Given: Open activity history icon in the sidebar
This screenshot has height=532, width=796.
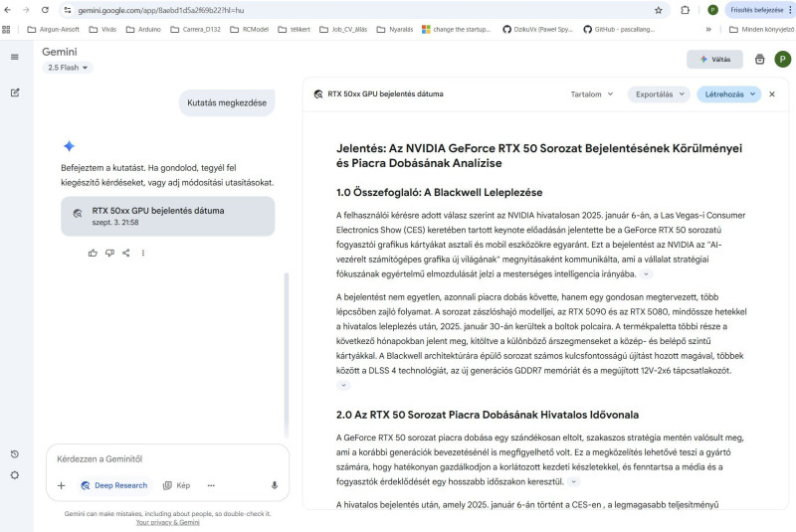Looking at the screenshot, I should (15, 453).
